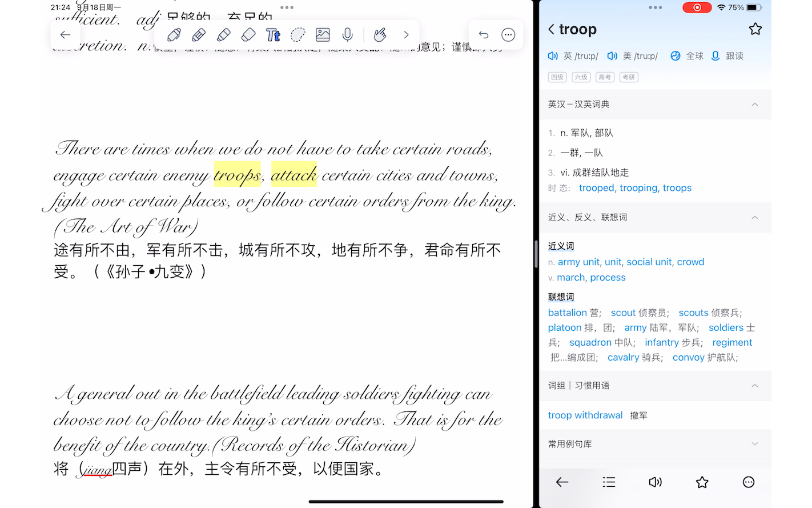
Task: Tap the 考研 tag
Action: [x=629, y=77]
